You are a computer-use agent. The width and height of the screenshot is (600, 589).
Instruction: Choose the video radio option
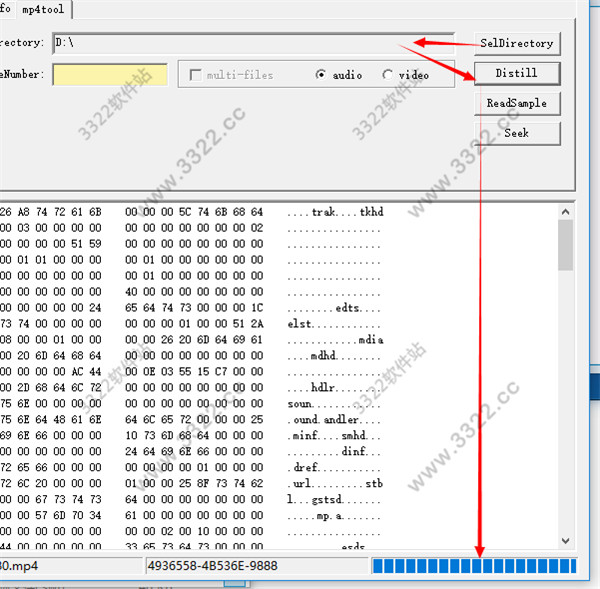(x=388, y=75)
